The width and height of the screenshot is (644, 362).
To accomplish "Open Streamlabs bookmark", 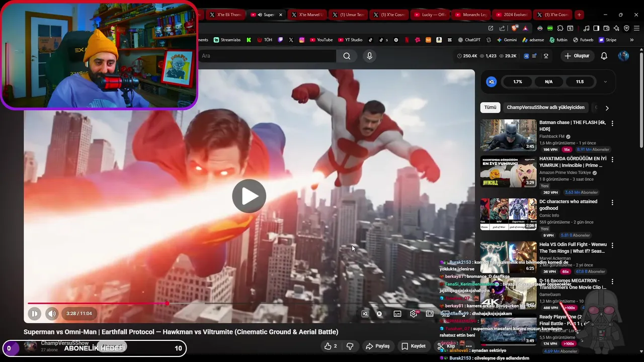I will 227,40.
